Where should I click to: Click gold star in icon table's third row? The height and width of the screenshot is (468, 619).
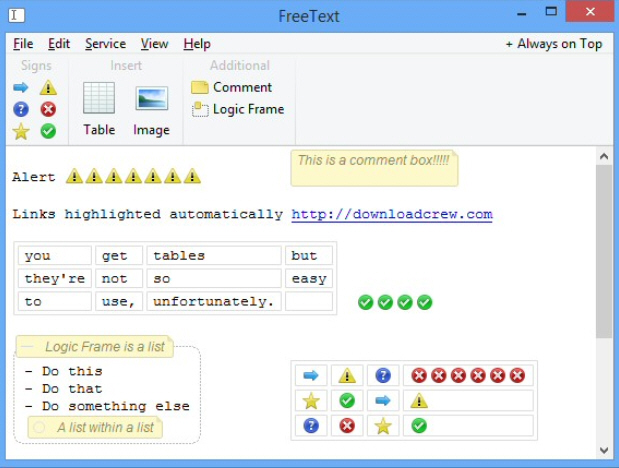coord(383,426)
